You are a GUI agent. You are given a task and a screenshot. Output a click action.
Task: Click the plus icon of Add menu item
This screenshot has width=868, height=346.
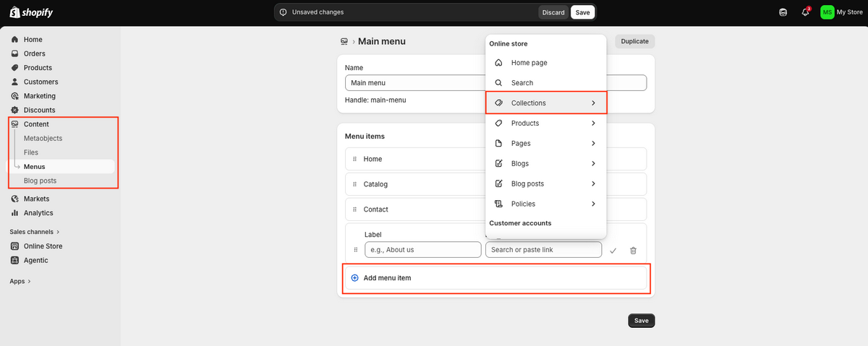pos(354,277)
